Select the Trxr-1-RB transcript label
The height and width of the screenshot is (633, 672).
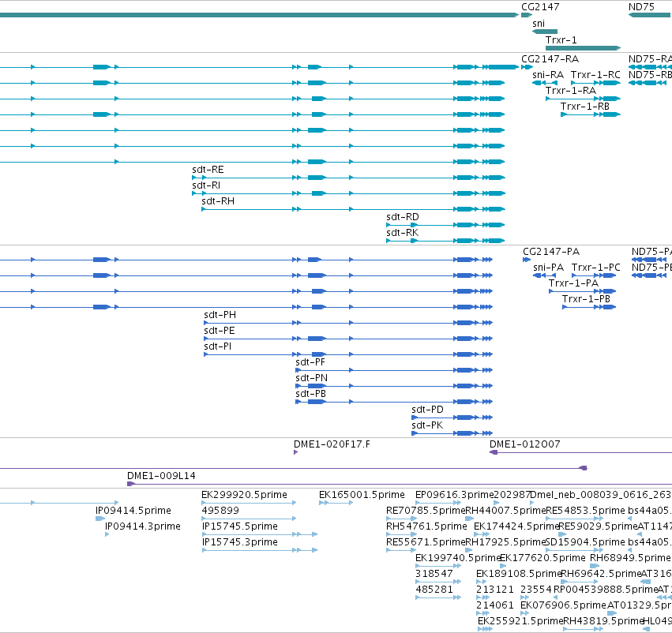pyautogui.click(x=584, y=107)
